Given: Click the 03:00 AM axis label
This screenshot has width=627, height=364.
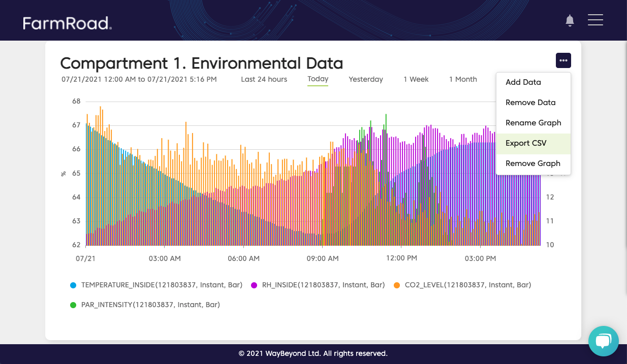Looking at the screenshot, I should click(165, 258).
